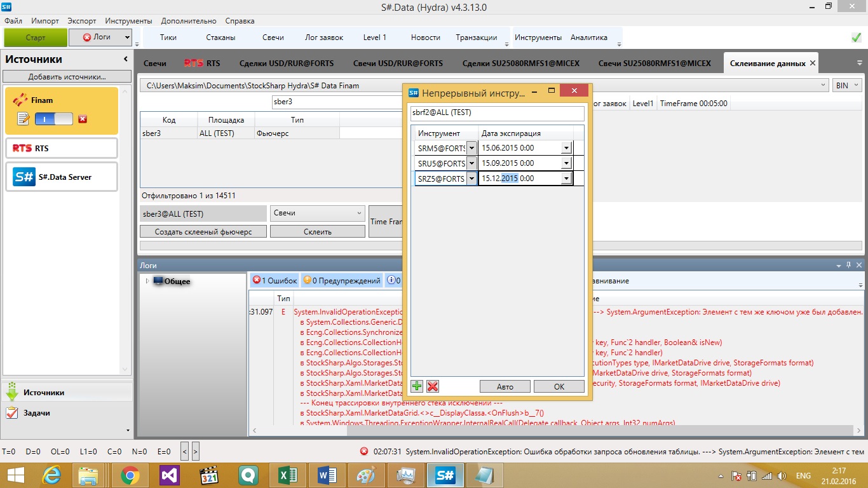
Task: Open Visual Studio from taskbar
Action: tap(170, 475)
